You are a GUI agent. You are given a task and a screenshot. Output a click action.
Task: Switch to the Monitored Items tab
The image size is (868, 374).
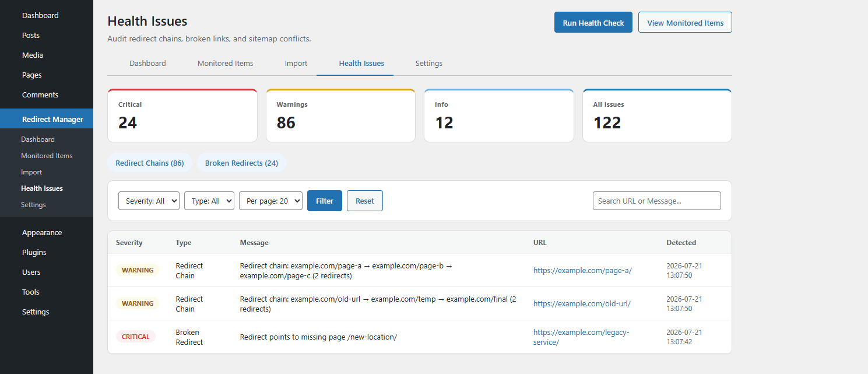pyautogui.click(x=226, y=63)
